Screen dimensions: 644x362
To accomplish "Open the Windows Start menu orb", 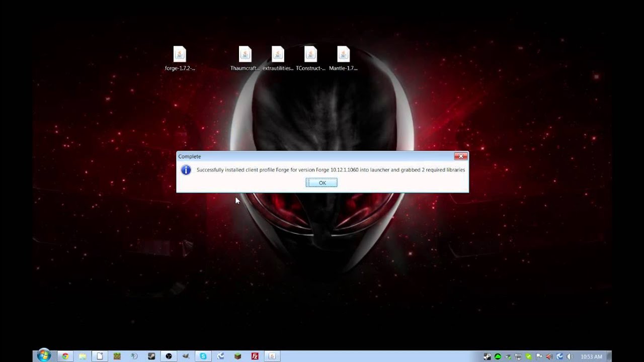I will [44, 355].
